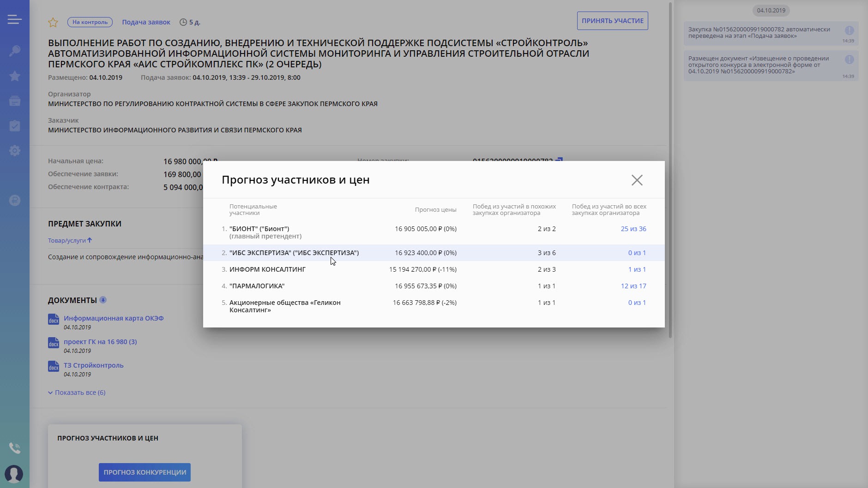Click the 04.10.2019 date badge in notifications

[x=771, y=10]
